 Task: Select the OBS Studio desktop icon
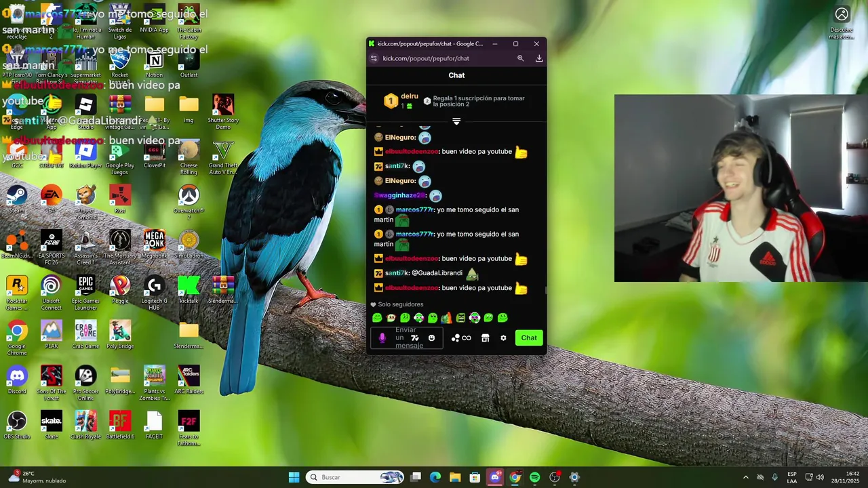17,425
